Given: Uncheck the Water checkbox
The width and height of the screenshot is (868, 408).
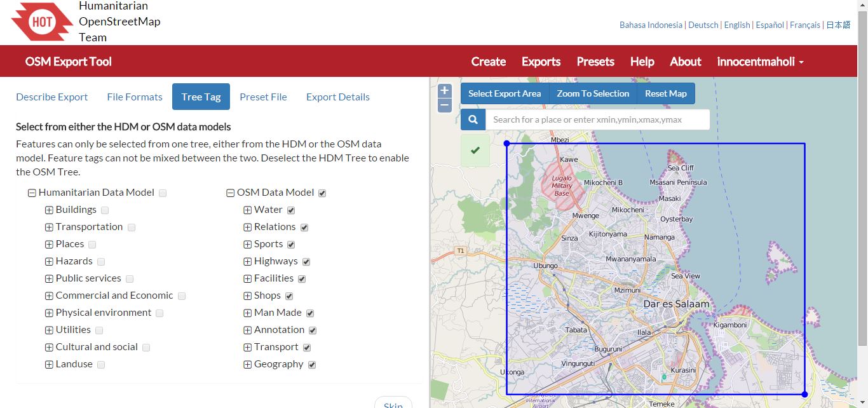Looking at the screenshot, I should [x=291, y=210].
